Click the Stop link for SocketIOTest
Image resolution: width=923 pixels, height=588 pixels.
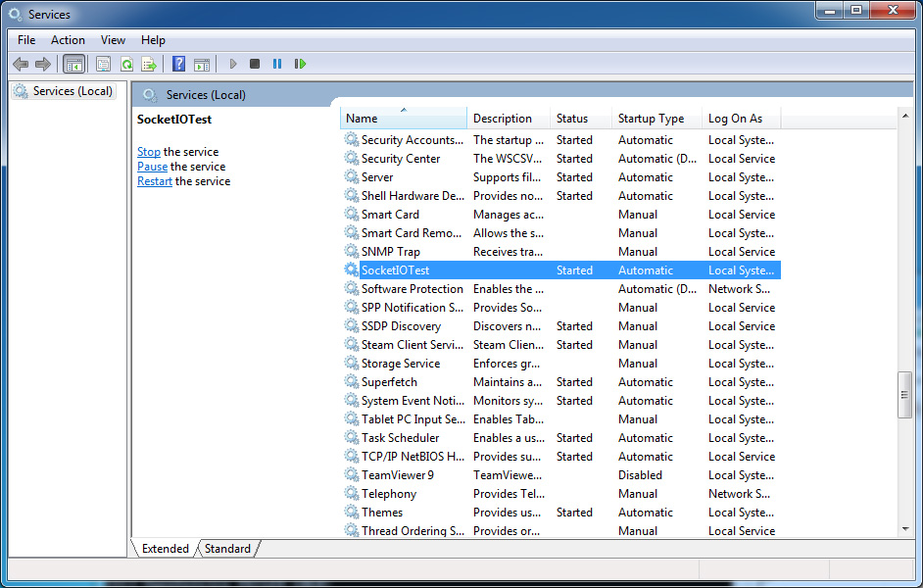coord(148,151)
